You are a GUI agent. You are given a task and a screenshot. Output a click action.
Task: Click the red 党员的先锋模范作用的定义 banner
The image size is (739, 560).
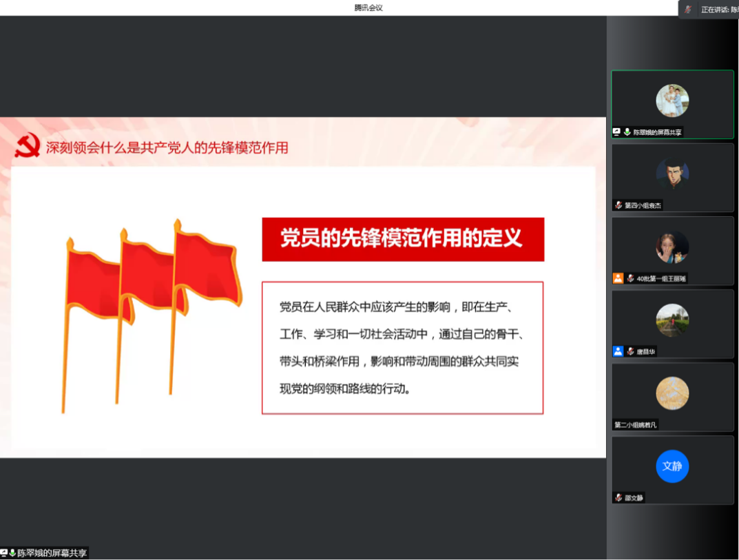[x=403, y=239]
